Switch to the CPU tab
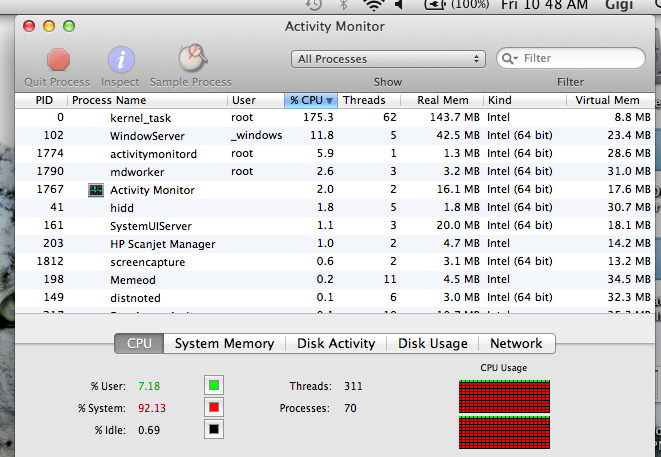The height and width of the screenshot is (457, 661). [x=139, y=344]
